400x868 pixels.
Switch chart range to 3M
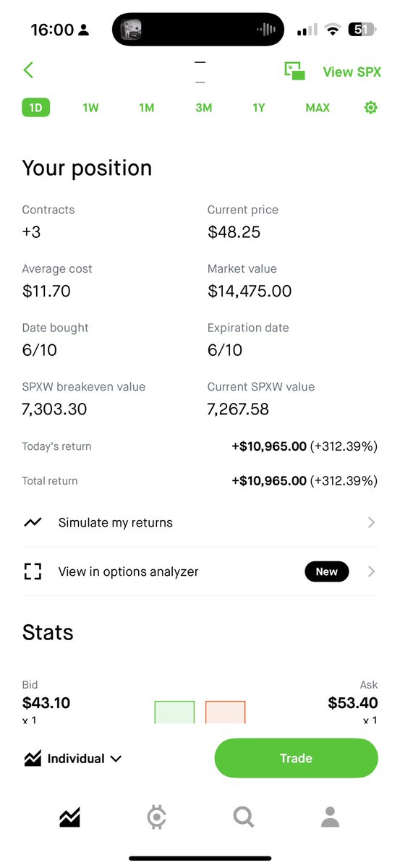[x=203, y=108]
